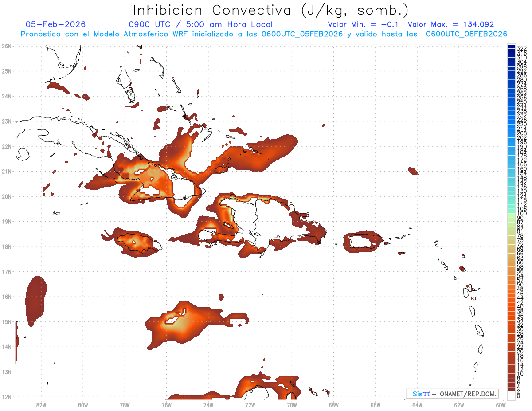The height and width of the screenshot is (411, 532).
Task: Click the '26N' latitude label
Action: [7, 46]
